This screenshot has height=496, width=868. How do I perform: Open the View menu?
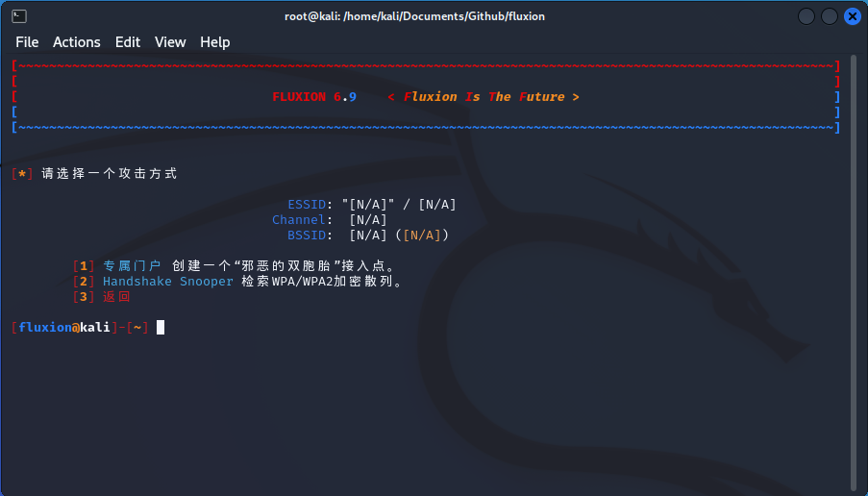click(170, 42)
